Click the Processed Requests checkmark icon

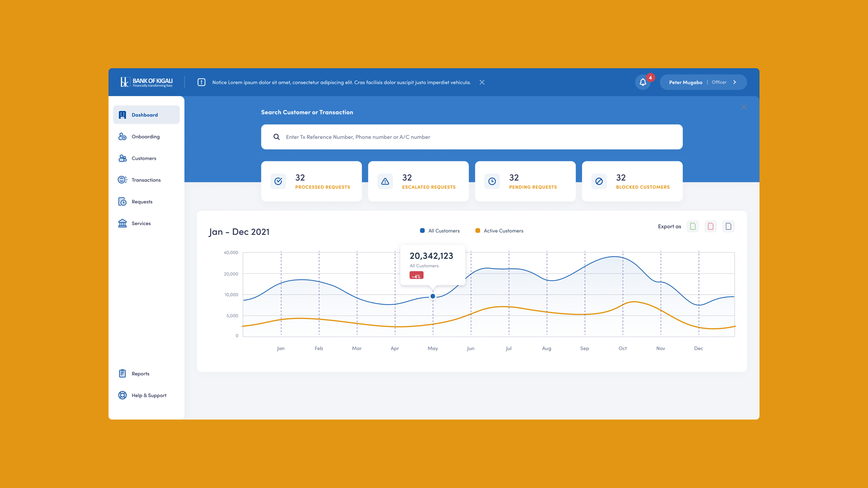tap(278, 181)
